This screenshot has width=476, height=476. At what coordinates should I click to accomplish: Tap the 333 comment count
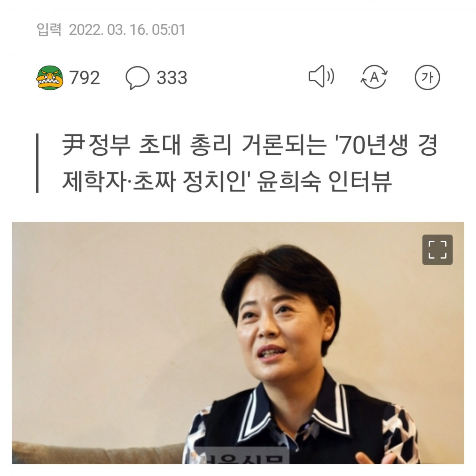tap(172, 78)
